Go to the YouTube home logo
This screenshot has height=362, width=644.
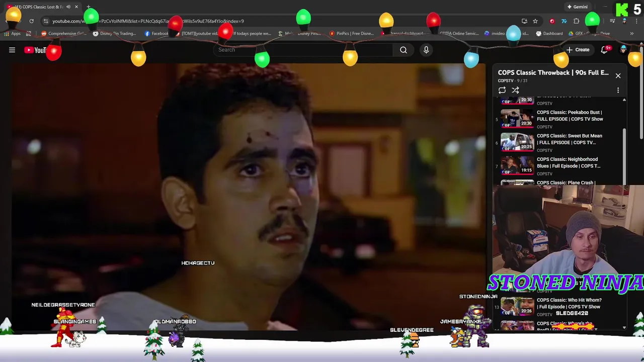(35, 50)
